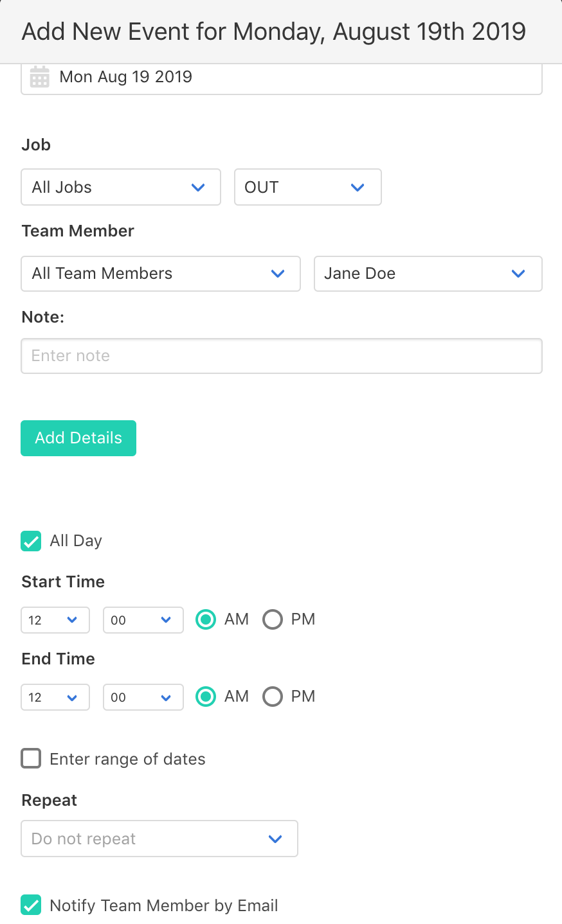Click the calendar icon in date field
The image size is (562, 924).
pos(40,77)
